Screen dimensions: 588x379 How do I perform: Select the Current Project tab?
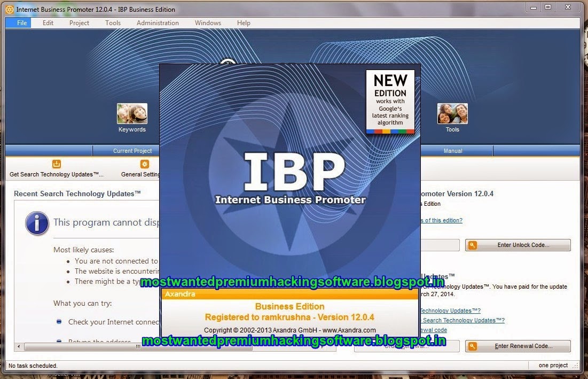pyautogui.click(x=132, y=150)
